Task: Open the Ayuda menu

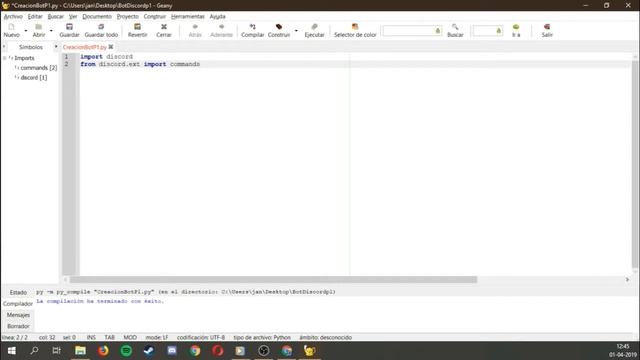Action: [218, 16]
